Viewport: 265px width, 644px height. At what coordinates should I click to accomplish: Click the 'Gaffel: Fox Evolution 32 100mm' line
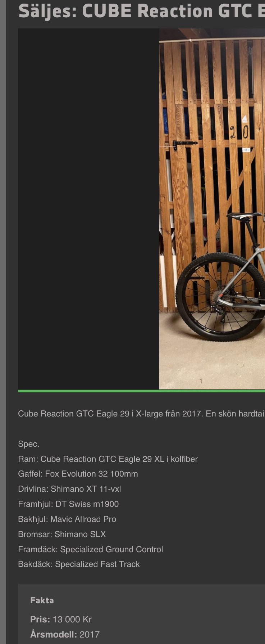tap(78, 474)
